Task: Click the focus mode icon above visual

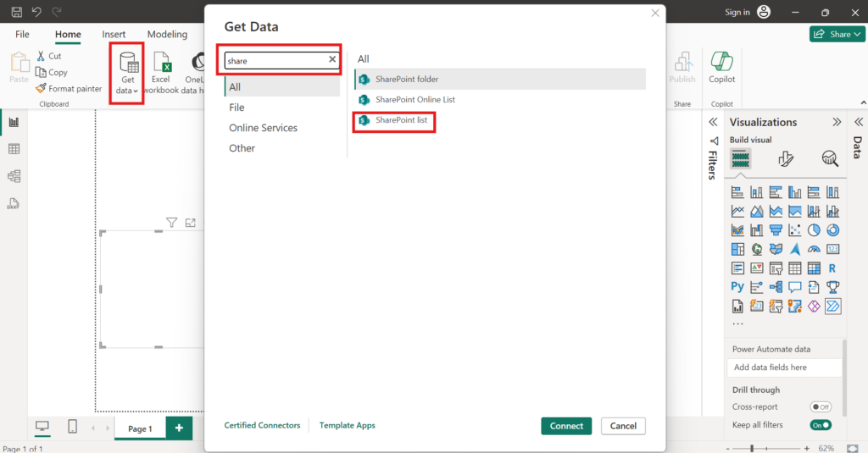Action: 191,223
